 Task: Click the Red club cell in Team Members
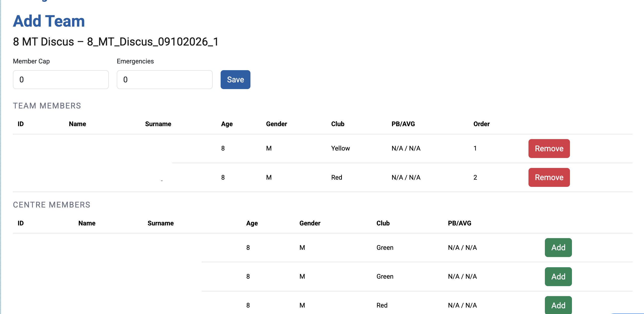[336, 177]
